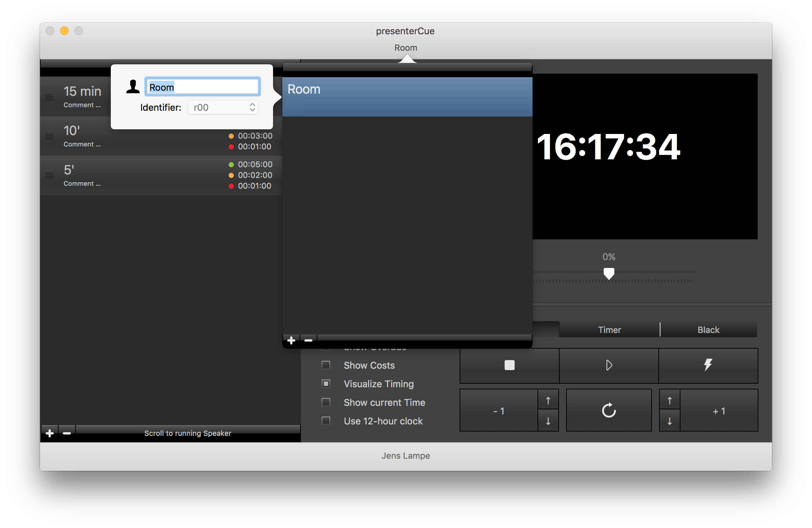Add a new speaker with plus icon
Image resolution: width=812 pixels, height=528 pixels.
coord(50,433)
